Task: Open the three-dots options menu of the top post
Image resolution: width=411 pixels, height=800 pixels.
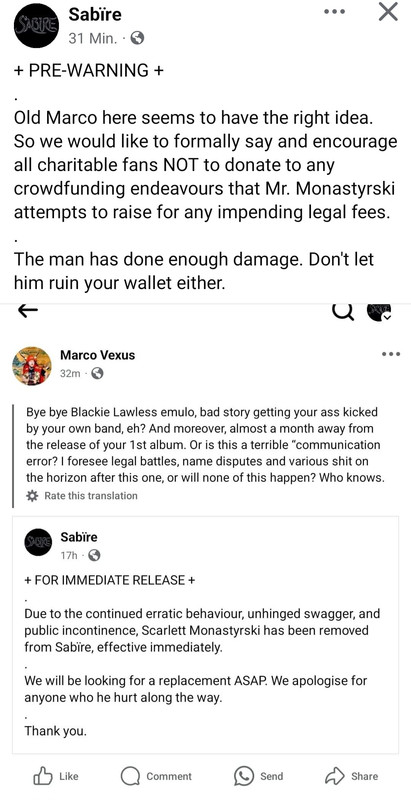Action: tap(335, 12)
